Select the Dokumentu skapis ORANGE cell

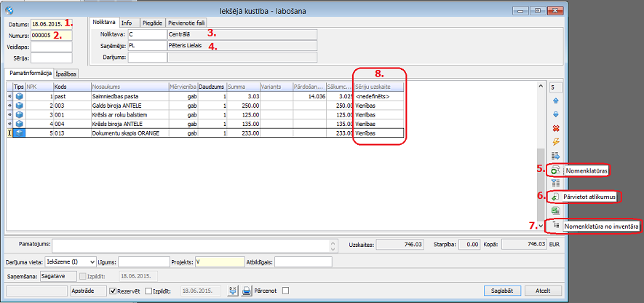(130, 133)
